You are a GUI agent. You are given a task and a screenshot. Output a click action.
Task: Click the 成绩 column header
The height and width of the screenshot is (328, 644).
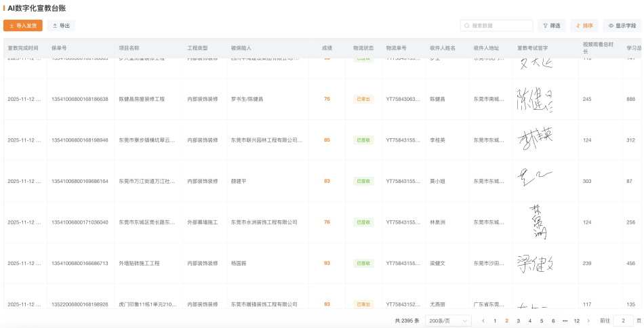[327, 48]
